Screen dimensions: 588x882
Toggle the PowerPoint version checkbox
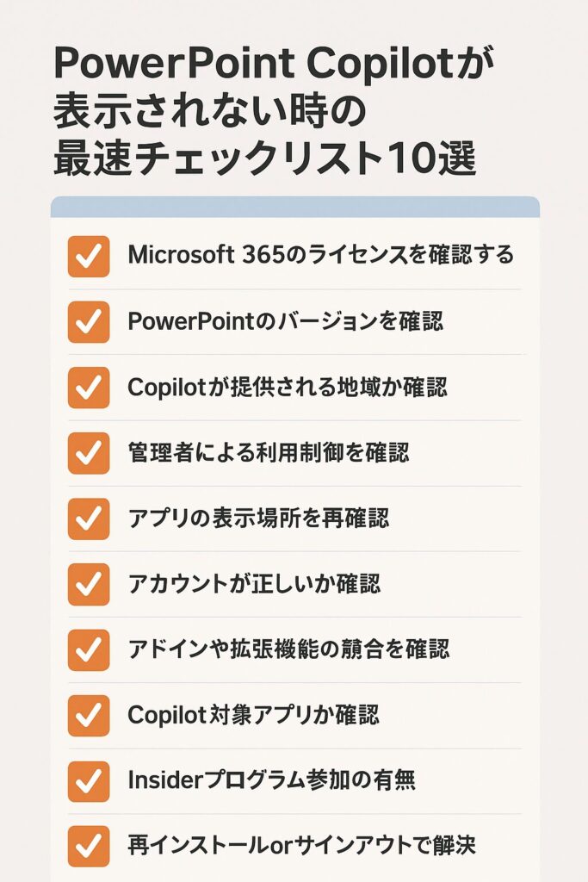point(89,322)
